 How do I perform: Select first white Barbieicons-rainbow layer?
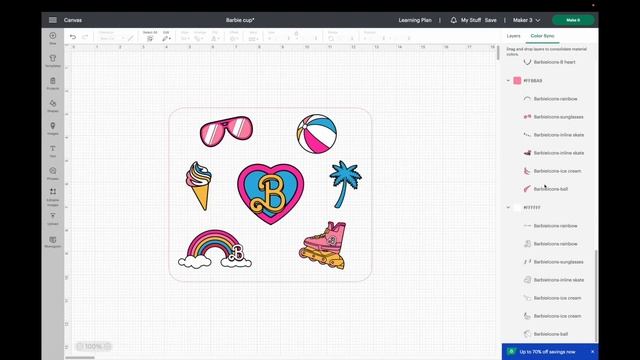[550, 226]
